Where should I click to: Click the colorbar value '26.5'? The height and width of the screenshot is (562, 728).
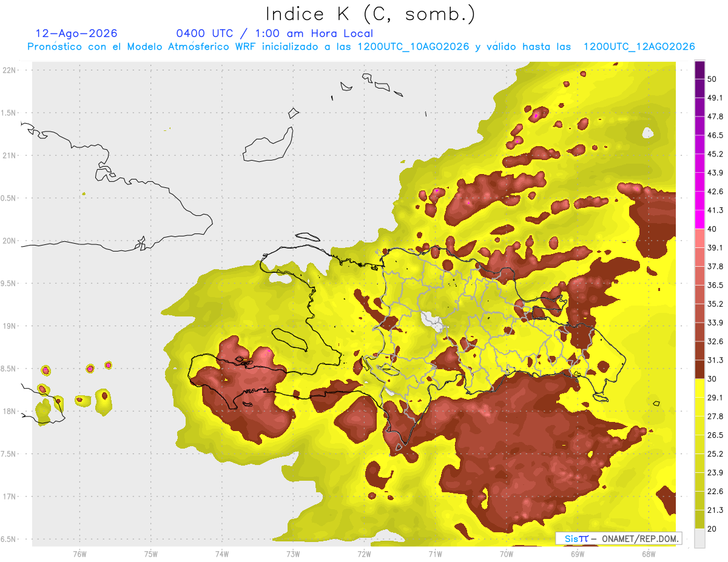tap(715, 435)
